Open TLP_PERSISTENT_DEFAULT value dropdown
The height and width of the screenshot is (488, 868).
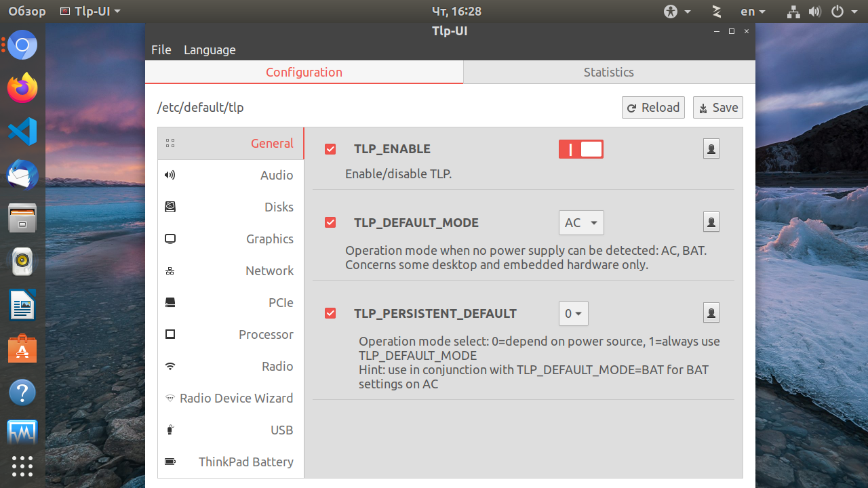tap(574, 313)
